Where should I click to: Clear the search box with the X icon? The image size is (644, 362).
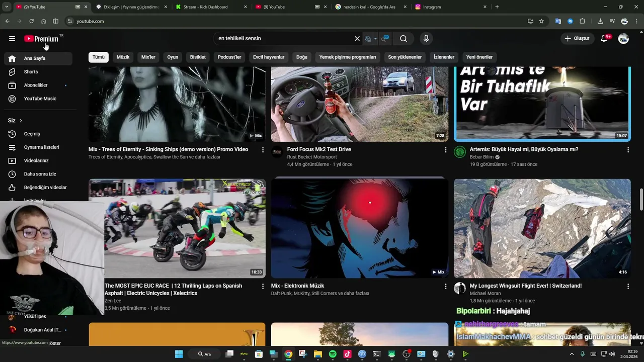357,39
